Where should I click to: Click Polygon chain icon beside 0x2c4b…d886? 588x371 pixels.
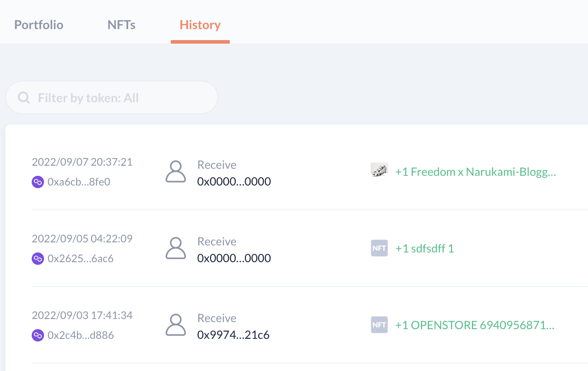click(x=38, y=335)
